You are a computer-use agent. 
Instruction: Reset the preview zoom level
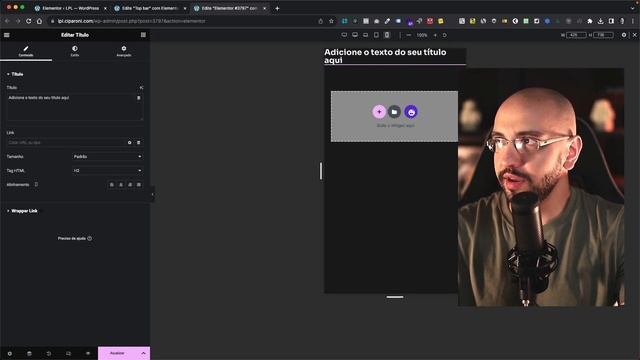coord(444,35)
